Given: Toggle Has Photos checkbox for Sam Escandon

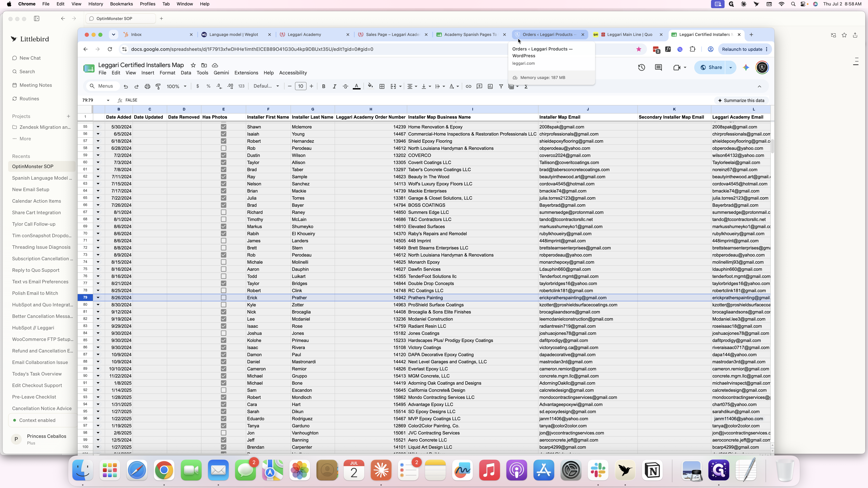Looking at the screenshot, I should point(223,390).
